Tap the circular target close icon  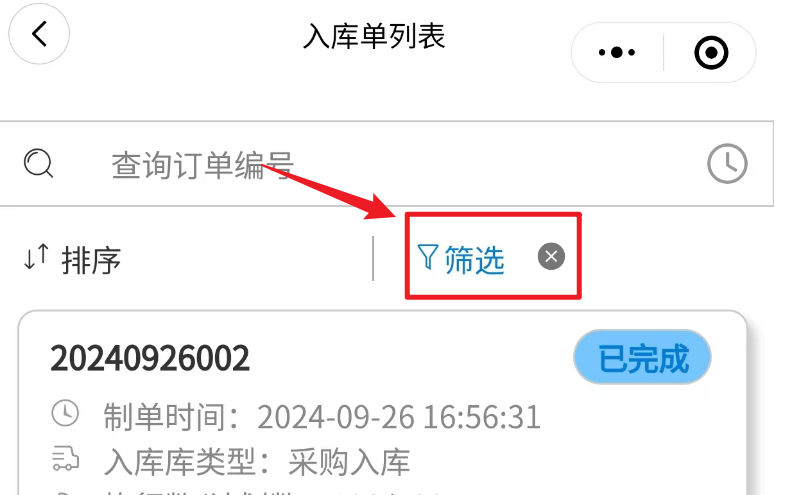point(711,52)
